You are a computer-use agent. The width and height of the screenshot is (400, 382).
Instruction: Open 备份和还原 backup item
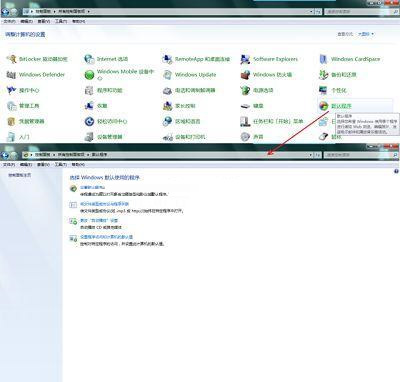point(337,75)
